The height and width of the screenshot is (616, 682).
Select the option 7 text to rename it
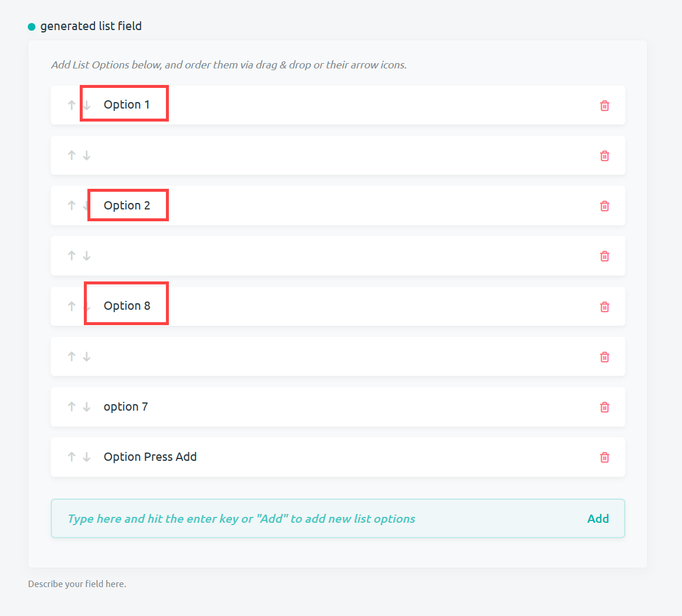pos(125,407)
